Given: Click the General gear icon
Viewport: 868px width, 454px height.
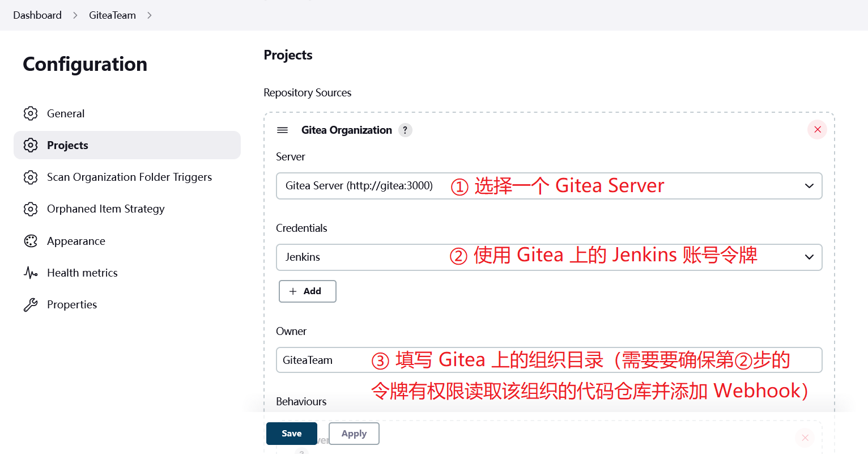Looking at the screenshot, I should click(31, 113).
